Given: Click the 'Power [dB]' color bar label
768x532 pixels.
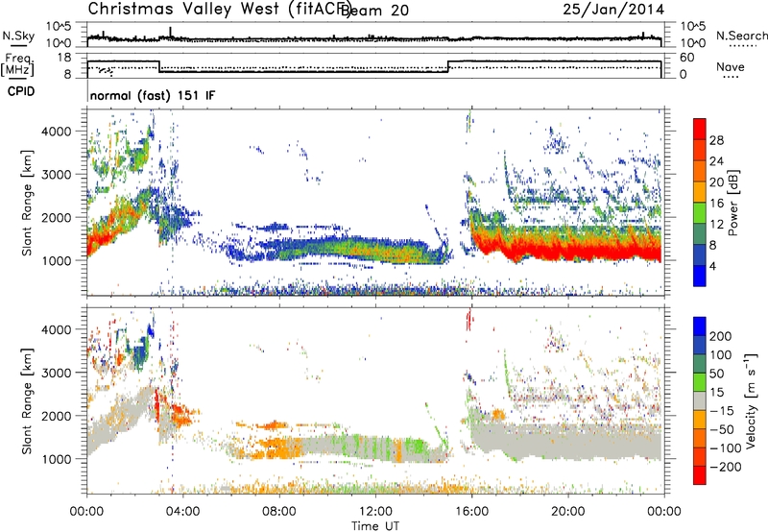Looking at the screenshot, I should [733, 203].
